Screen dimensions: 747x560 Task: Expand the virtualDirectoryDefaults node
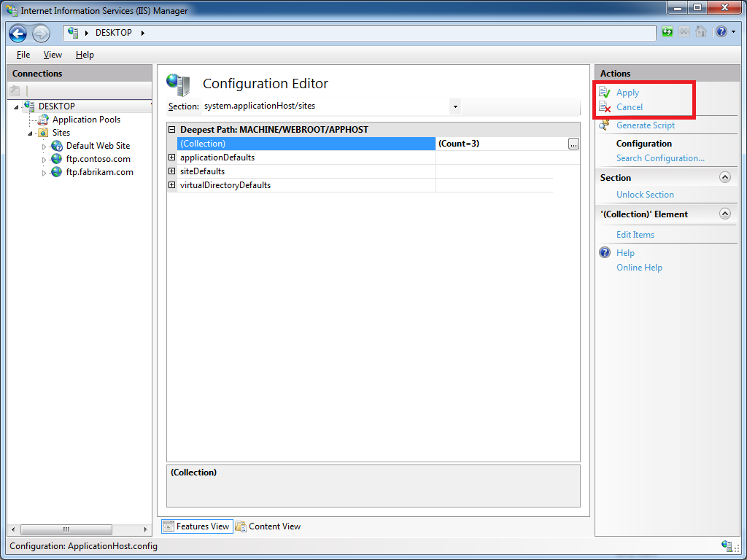(172, 185)
